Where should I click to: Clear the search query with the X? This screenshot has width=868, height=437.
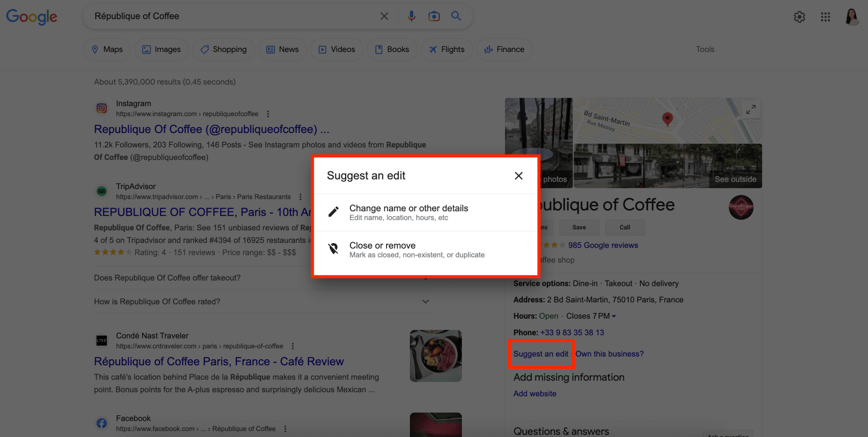[384, 16]
